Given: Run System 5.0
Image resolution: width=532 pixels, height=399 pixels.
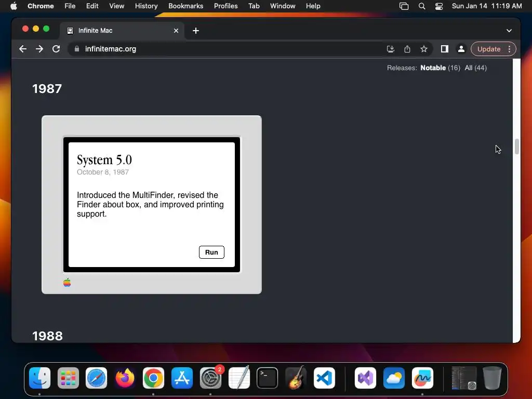Looking at the screenshot, I should pos(211,252).
